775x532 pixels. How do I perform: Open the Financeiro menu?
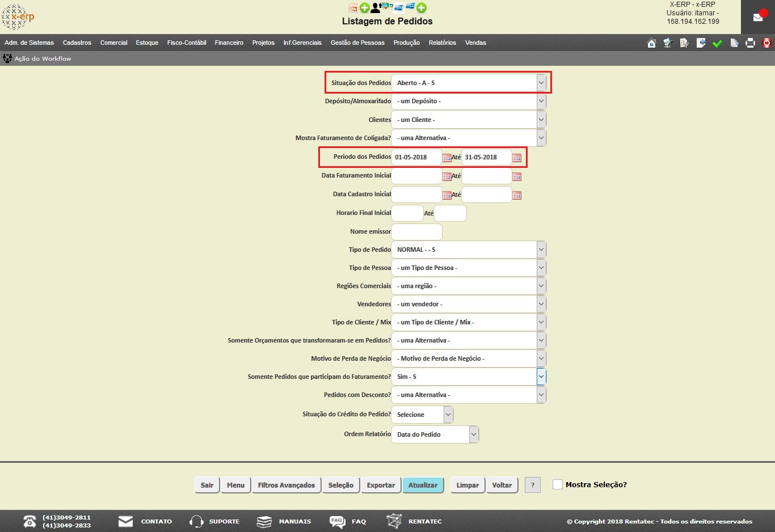[x=229, y=43]
